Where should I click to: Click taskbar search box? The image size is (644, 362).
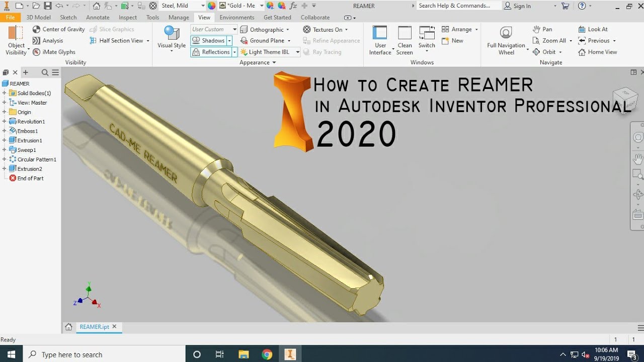104,354
